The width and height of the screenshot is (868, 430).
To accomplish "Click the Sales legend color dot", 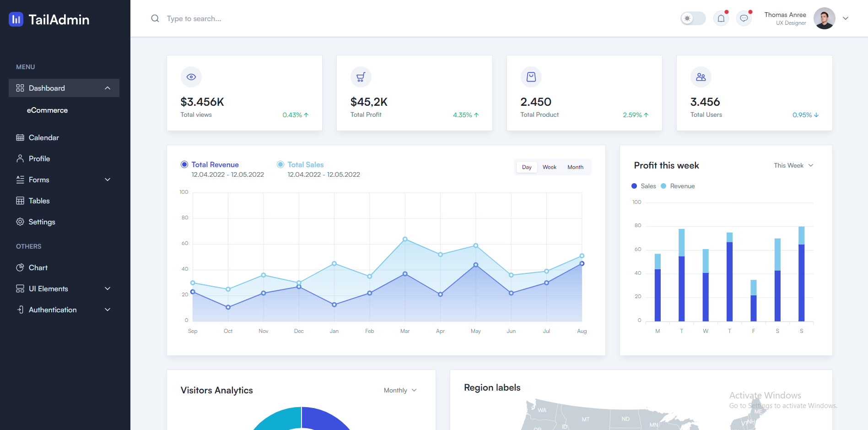I will (x=634, y=186).
